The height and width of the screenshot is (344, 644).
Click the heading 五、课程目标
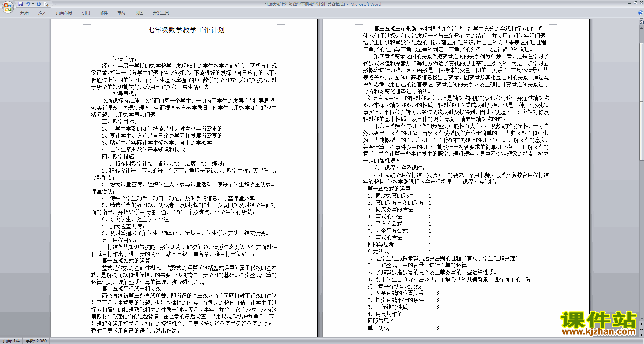[119, 240]
